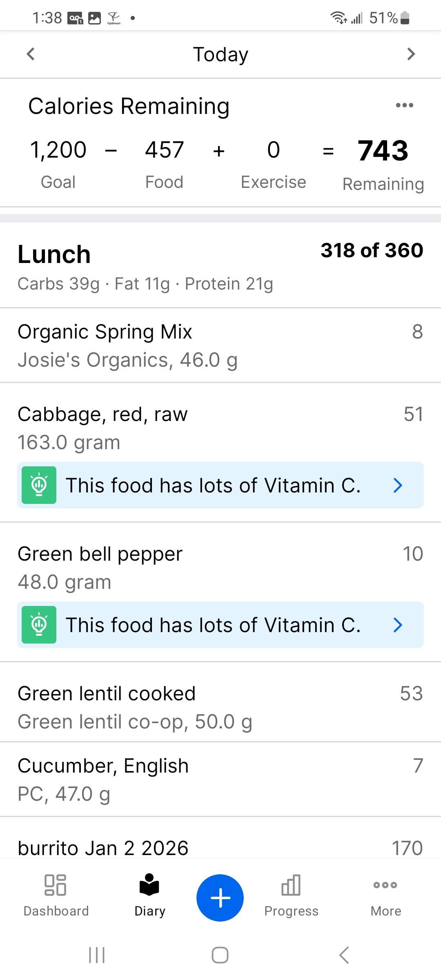Open the More menu tab
The image size is (441, 980).
tap(385, 895)
